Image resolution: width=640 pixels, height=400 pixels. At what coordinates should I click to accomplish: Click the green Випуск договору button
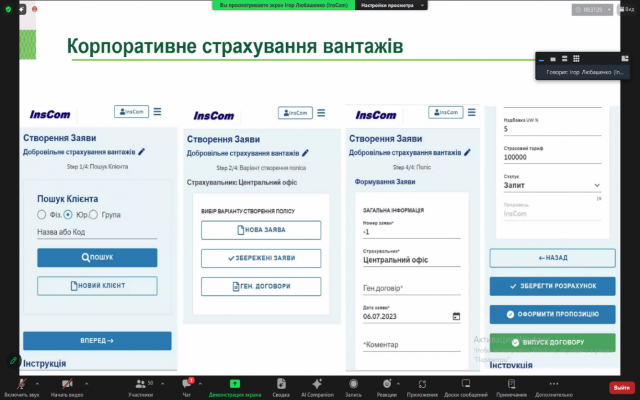553,342
